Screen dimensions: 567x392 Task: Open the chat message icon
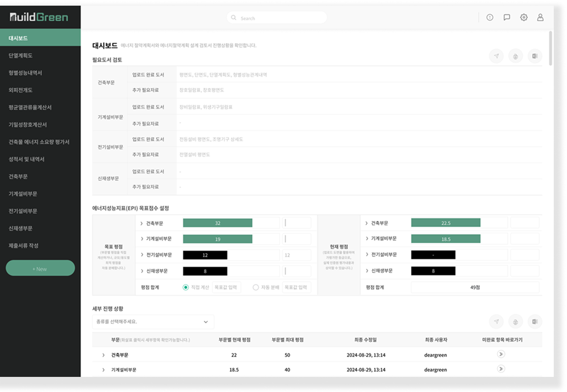click(x=507, y=17)
